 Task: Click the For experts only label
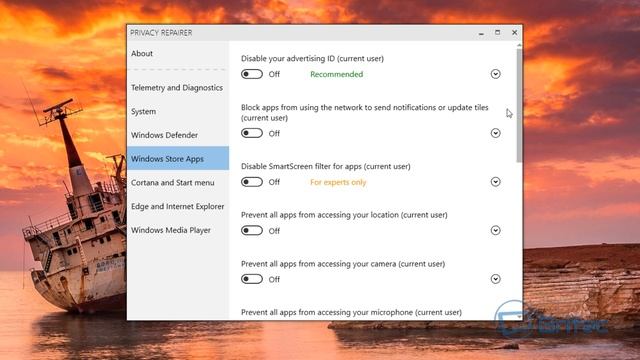[338, 182]
